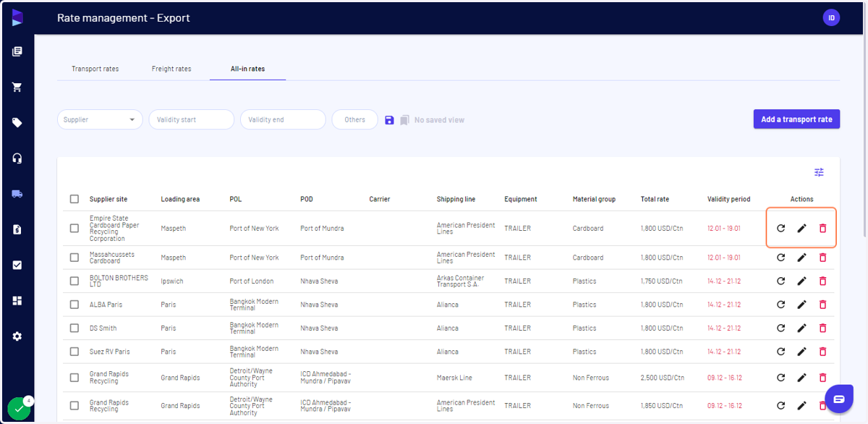Open the checklist task sidebar icon

point(17,265)
